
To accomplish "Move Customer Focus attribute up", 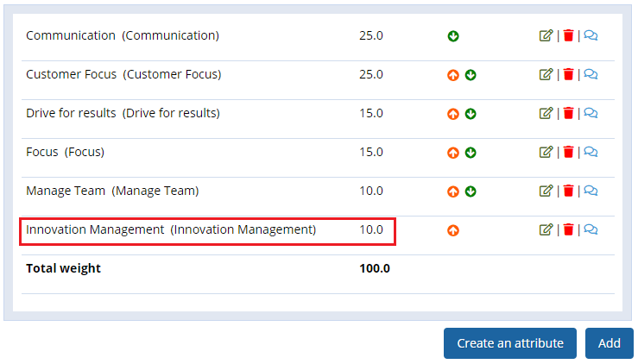I will [x=453, y=75].
